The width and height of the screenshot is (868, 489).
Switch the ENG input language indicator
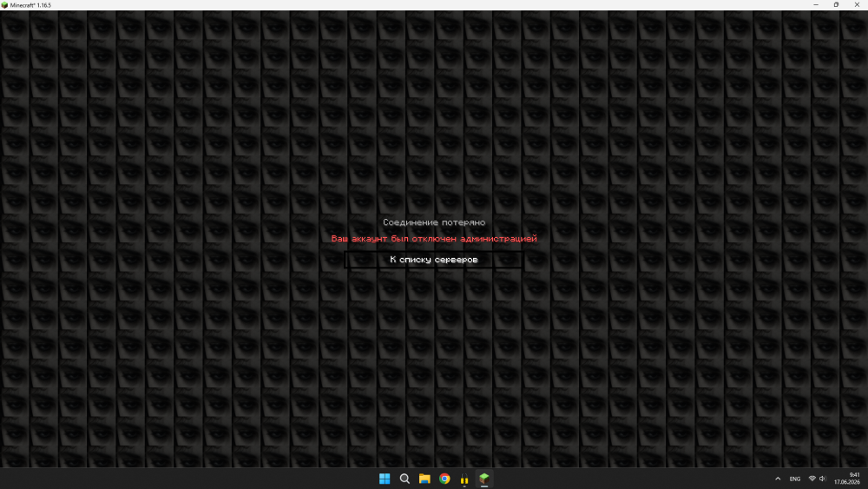[x=795, y=479]
